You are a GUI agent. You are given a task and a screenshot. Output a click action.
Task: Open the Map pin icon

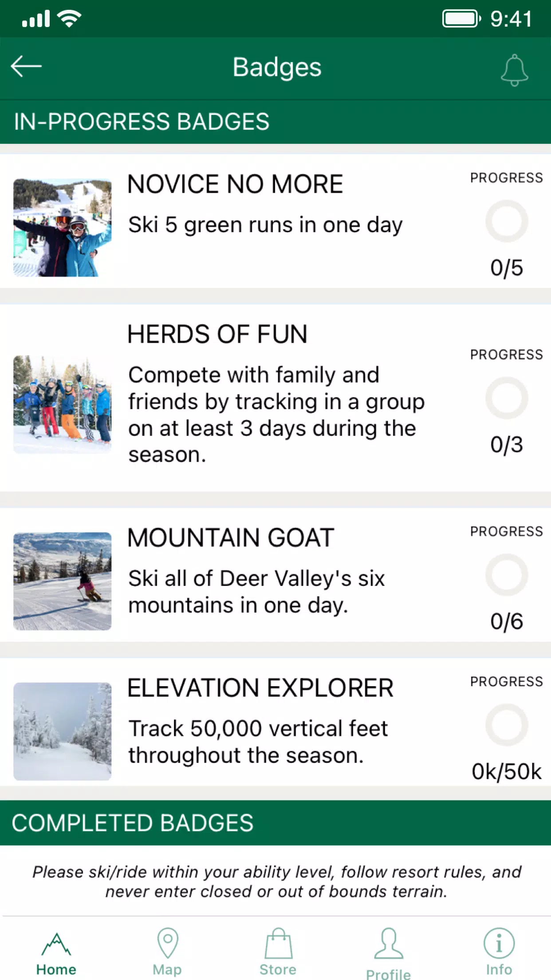tap(167, 943)
